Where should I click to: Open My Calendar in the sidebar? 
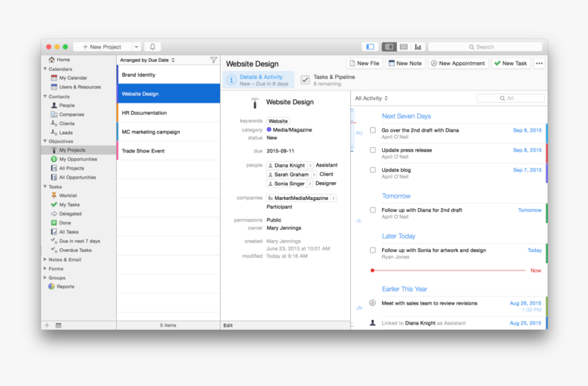[69, 78]
